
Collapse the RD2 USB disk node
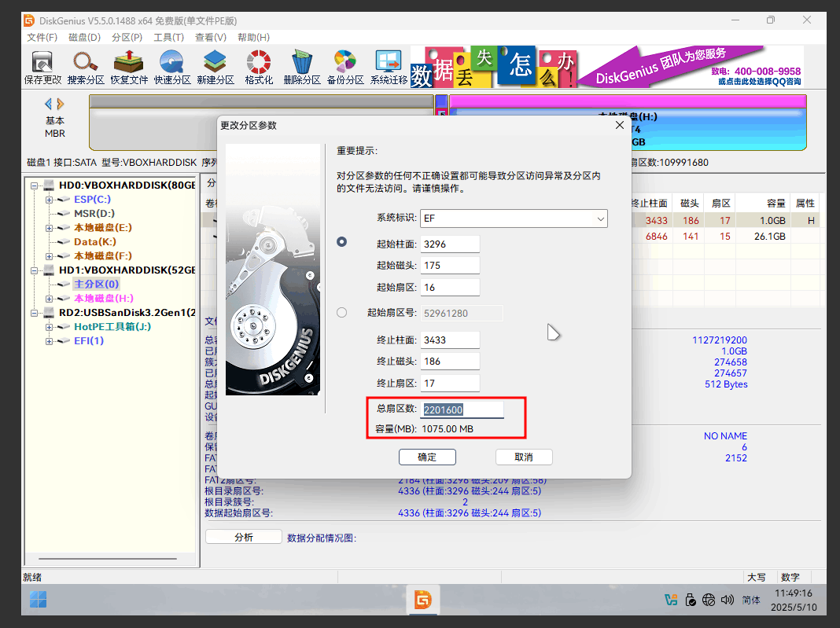[34, 313]
